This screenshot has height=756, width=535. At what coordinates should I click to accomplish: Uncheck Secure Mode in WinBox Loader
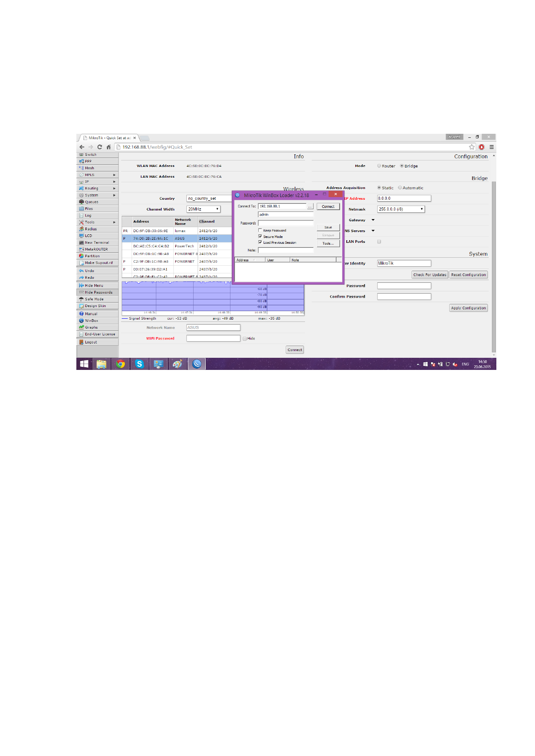[x=260, y=236]
